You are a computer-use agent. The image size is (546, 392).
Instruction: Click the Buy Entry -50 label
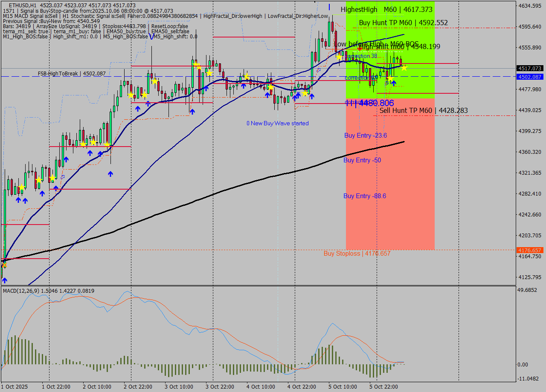362,160
